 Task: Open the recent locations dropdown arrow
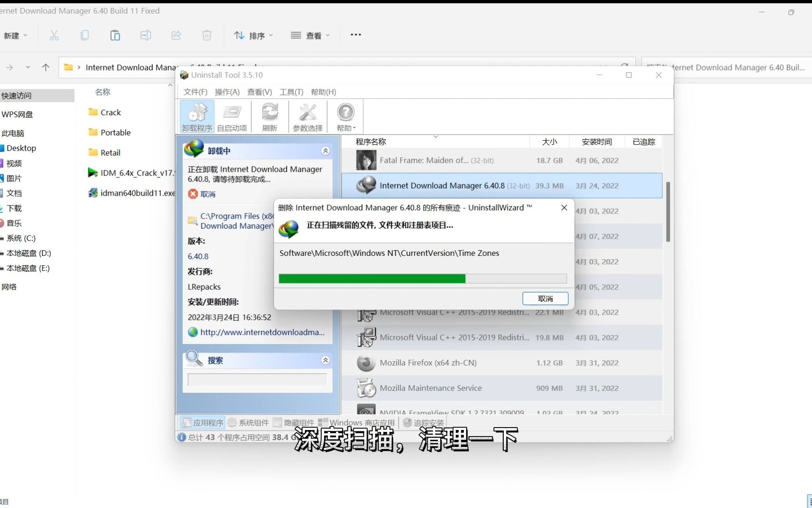[x=28, y=67]
